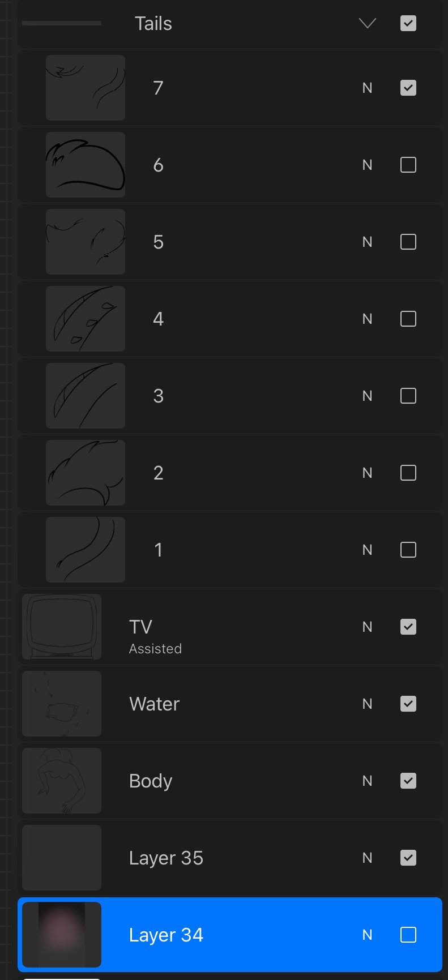Select Layer 35 in the list
The height and width of the screenshot is (980, 448).
tap(166, 858)
